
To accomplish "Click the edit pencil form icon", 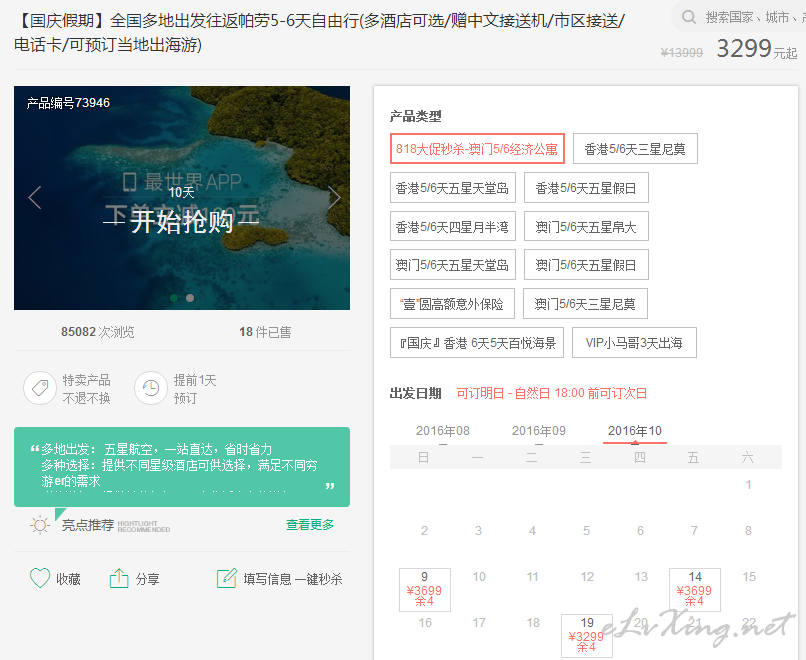I will (x=227, y=578).
